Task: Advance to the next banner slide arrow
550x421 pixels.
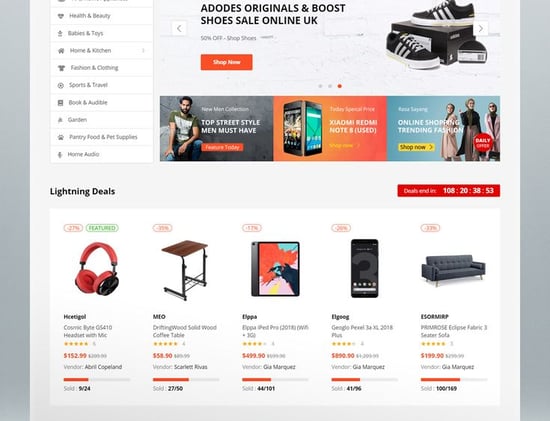Action: (x=481, y=28)
